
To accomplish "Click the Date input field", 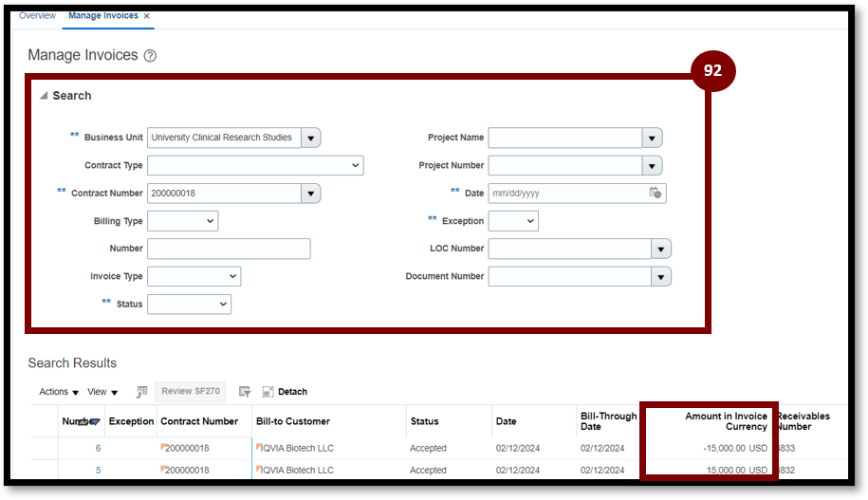I will pos(567,194).
